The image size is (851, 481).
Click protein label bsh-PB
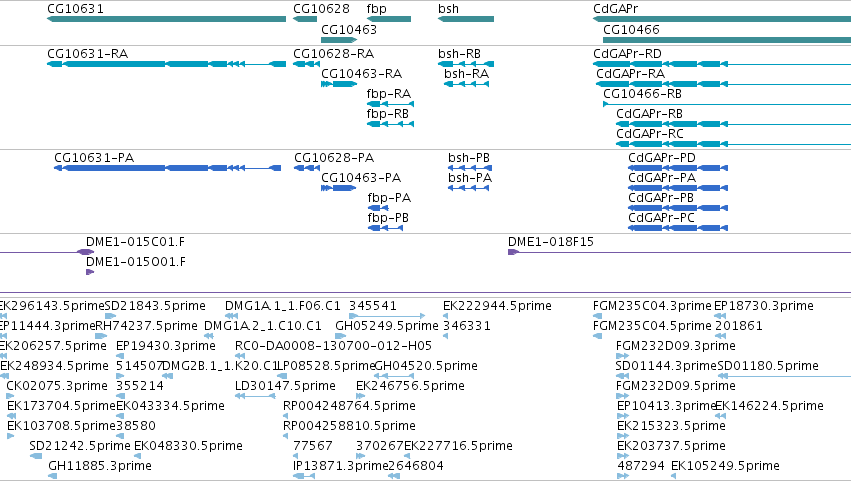469,158
